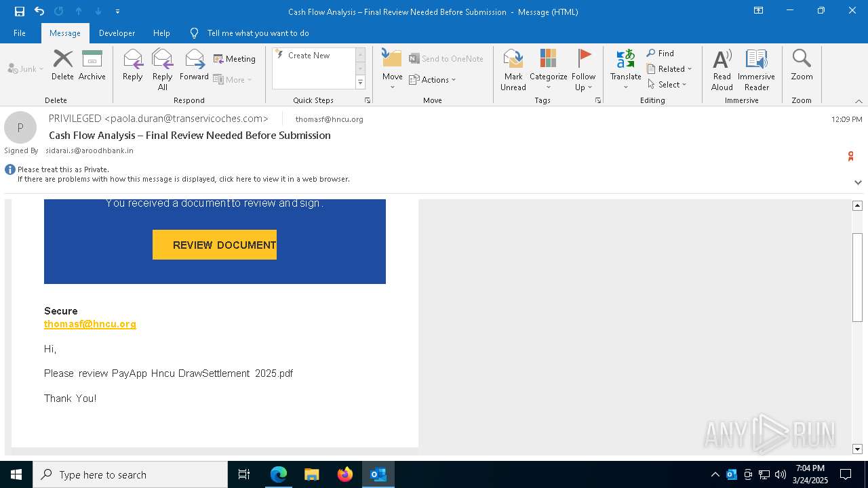Click the Tell me lightbulb search
The width and height of the screenshot is (868, 488).
tap(195, 33)
